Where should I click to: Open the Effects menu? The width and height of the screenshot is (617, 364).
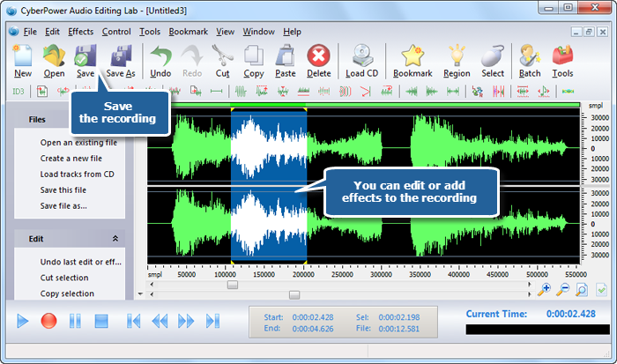81,32
